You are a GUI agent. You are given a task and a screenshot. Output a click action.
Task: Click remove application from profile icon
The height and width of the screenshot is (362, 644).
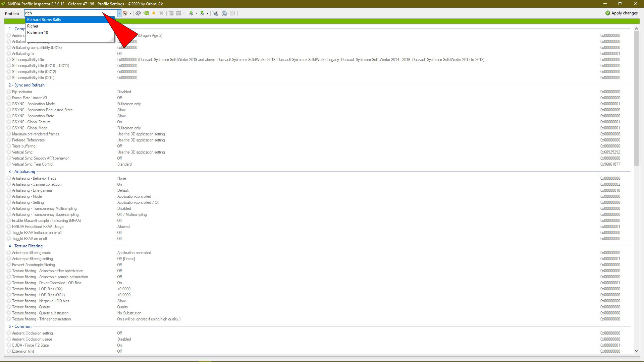tap(179, 13)
